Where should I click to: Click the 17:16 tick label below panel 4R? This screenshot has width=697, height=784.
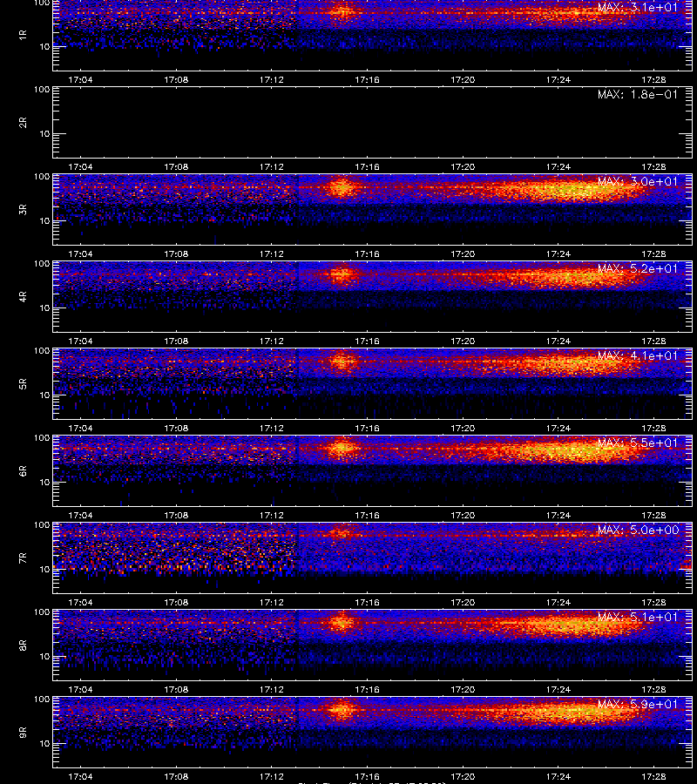coord(367,341)
